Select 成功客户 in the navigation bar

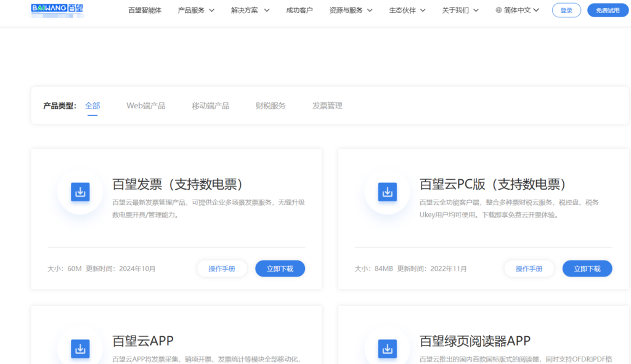pos(300,10)
